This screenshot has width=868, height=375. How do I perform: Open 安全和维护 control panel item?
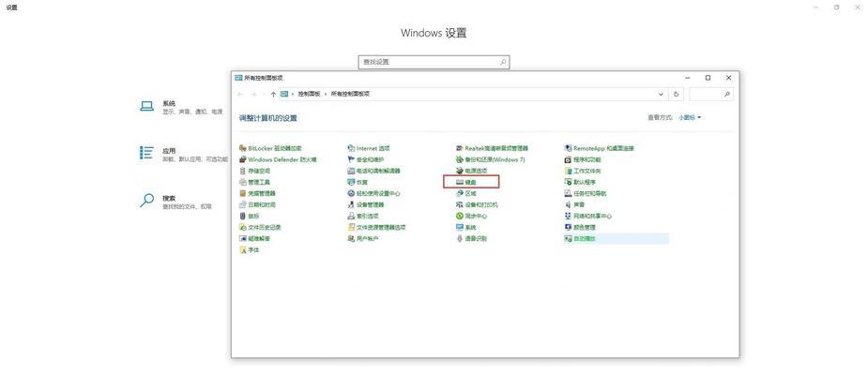[x=365, y=159]
